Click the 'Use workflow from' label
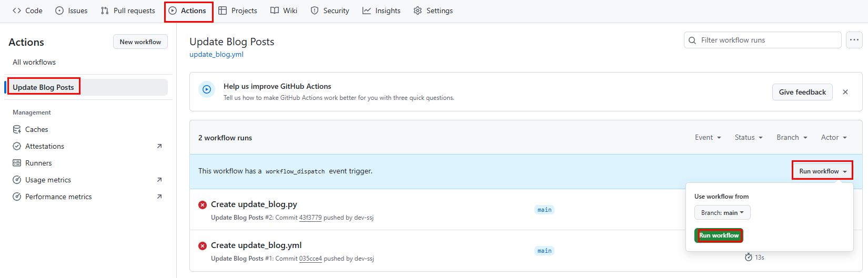Image resolution: width=868 pixels, height=278 pixels. coord(721,197)
